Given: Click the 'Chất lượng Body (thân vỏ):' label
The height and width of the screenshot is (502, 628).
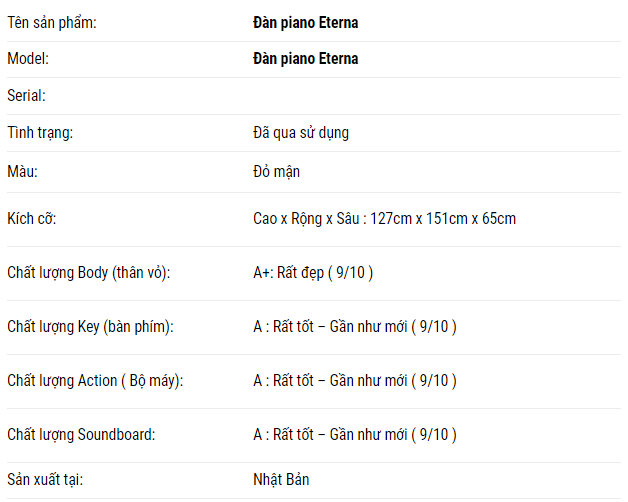Looking at the screenshot, I should [x=89, y=272].
